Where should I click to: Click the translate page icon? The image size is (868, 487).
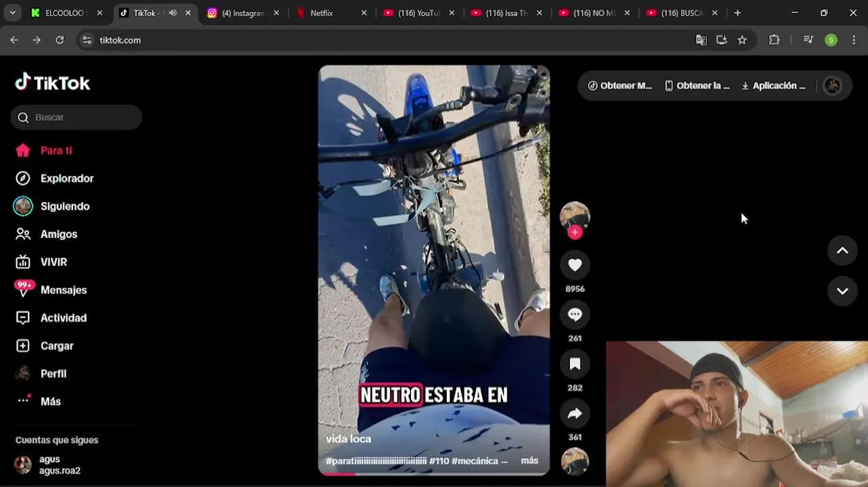click(701, 40)
